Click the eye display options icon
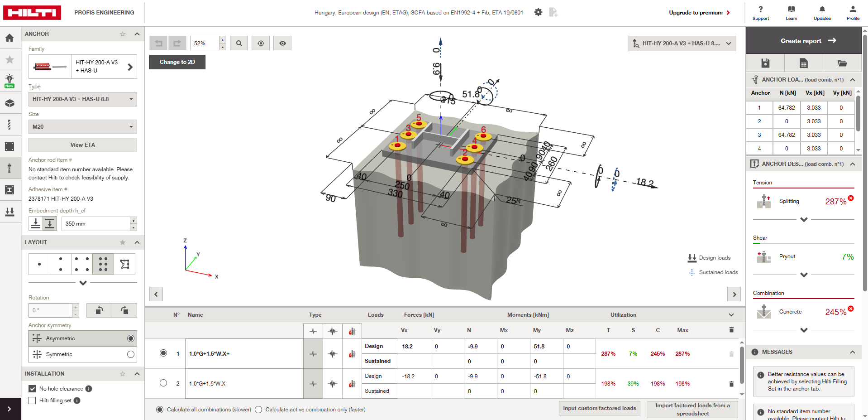 282,43
